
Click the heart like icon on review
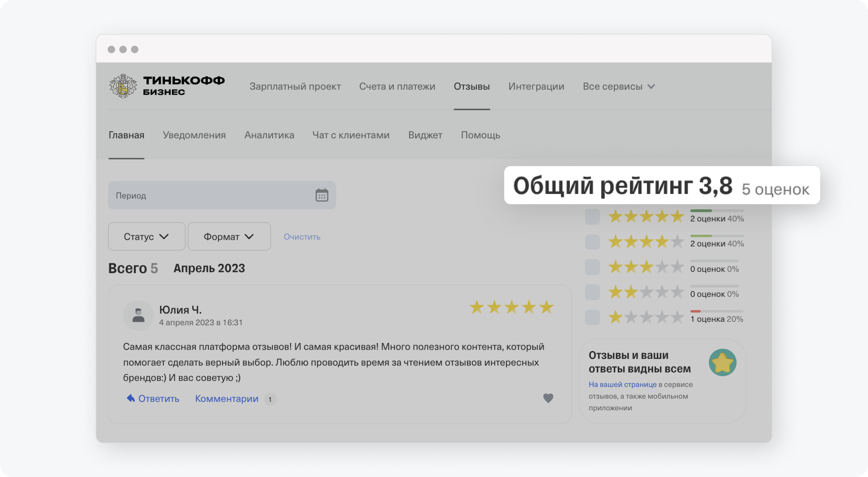(x=548, y=398)
